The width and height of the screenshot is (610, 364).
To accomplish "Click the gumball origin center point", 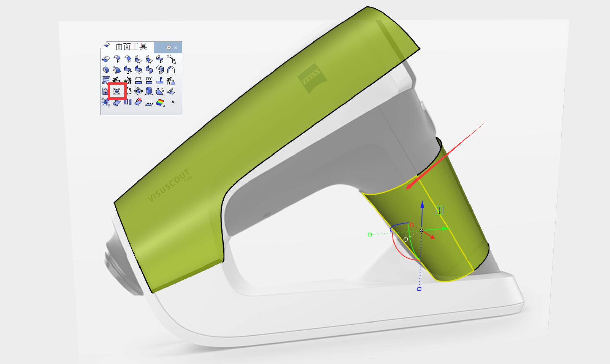I will (421, 230).
